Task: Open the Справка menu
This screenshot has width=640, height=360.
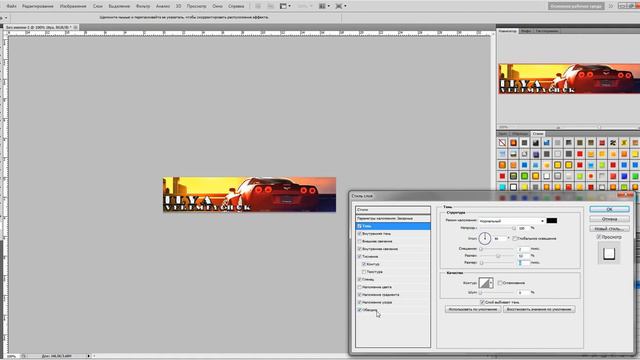Action: 236,6
